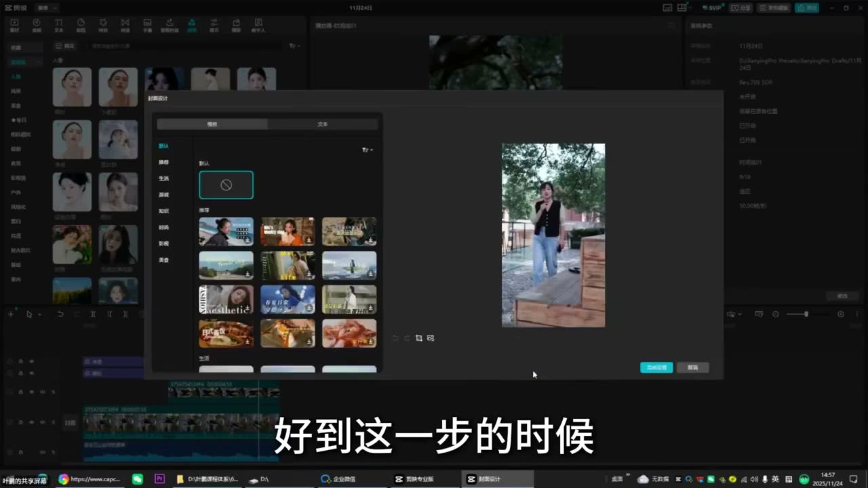Viewport: 868px width, 488px height.
Task: Click the 完成设置 confirm button
Action: coord(656,367)
